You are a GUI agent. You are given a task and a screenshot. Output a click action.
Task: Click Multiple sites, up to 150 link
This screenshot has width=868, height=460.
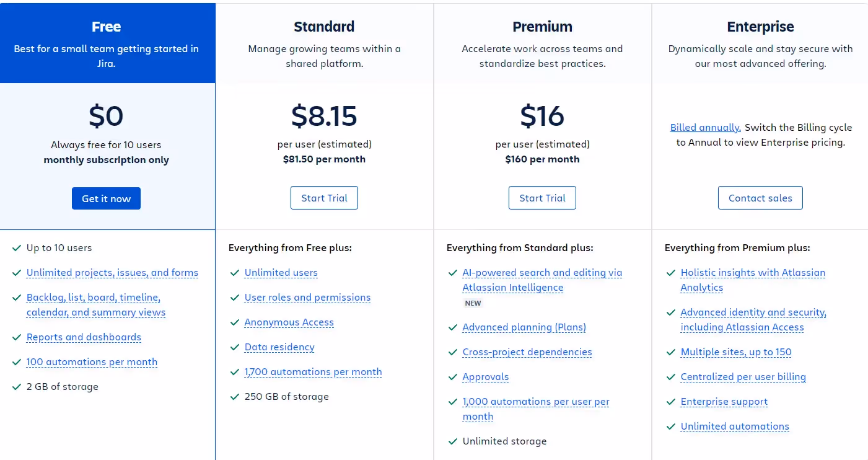[736, 352]
